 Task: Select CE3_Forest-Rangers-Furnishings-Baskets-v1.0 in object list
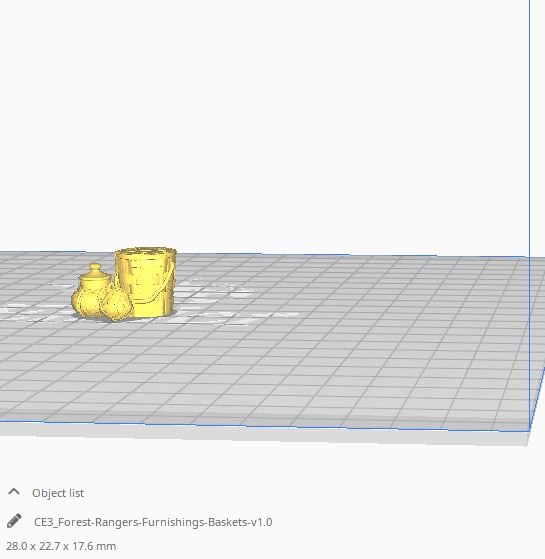(x=153, y=522)
